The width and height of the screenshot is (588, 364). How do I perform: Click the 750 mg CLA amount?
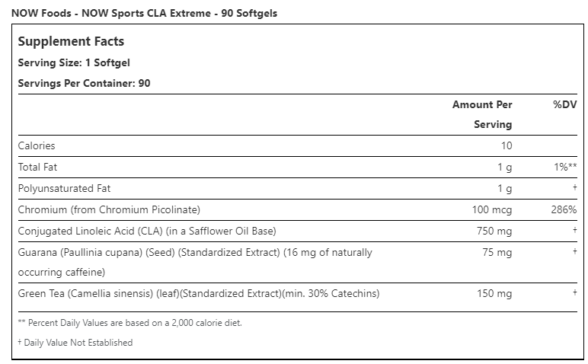tap(495, 231)
